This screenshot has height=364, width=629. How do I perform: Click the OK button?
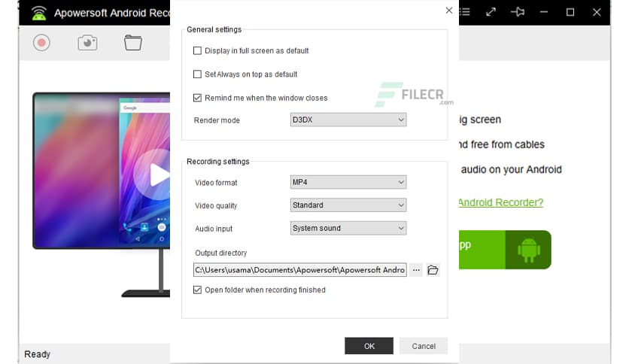click(x=369, y=345)
